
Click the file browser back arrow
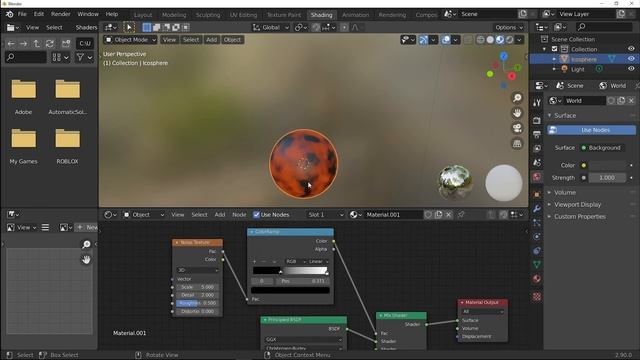(x=11, y=44)
